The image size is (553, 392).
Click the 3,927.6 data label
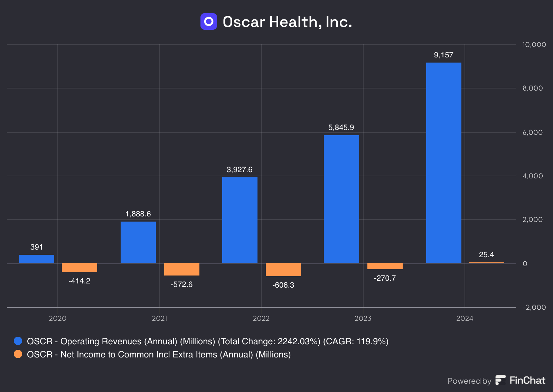tap(240, 170)
